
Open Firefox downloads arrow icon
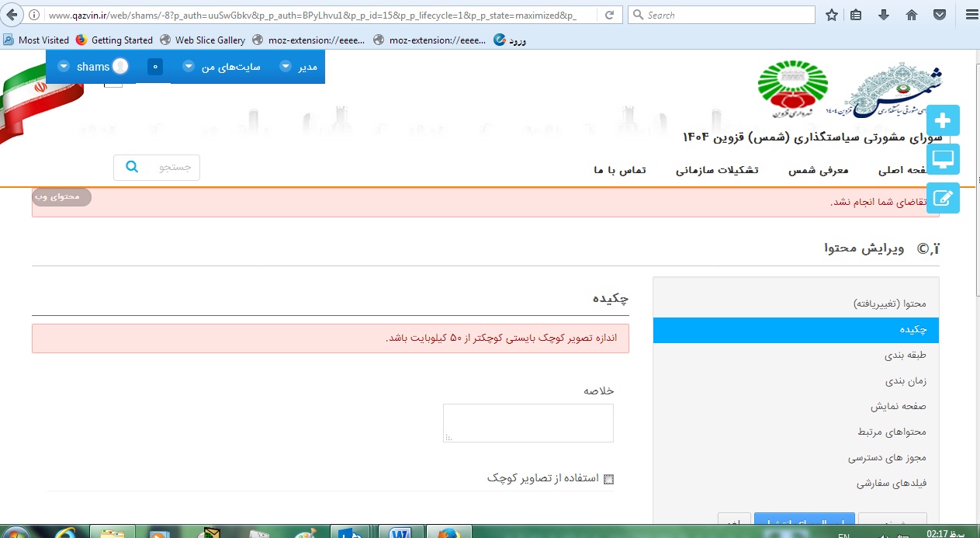(x=883, y=15)
